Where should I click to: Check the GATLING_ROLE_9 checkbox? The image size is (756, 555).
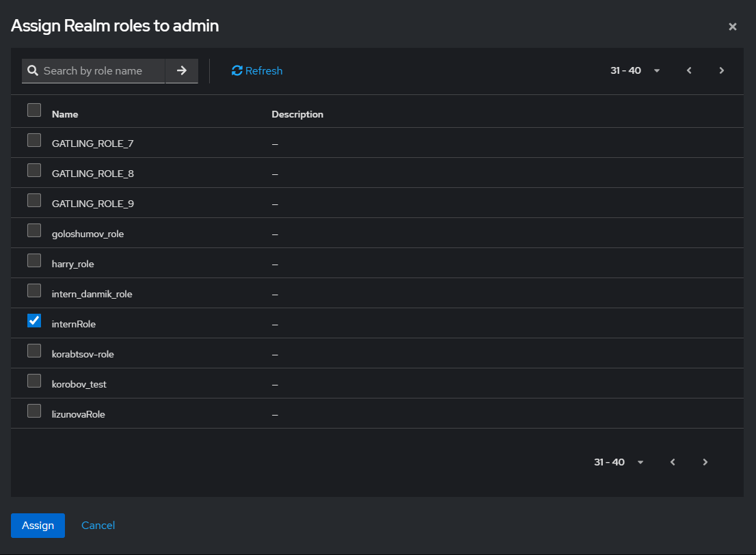pos(34,200)
